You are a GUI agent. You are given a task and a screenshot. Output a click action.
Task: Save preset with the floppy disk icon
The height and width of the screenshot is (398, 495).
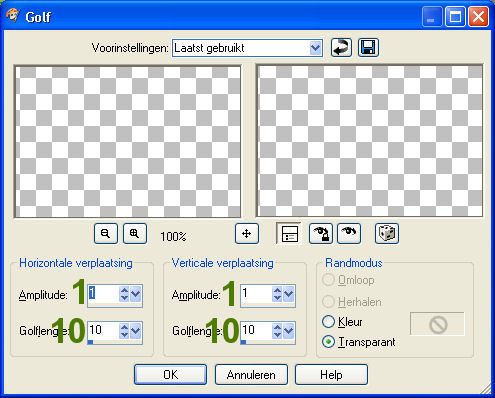click(368, 47)
